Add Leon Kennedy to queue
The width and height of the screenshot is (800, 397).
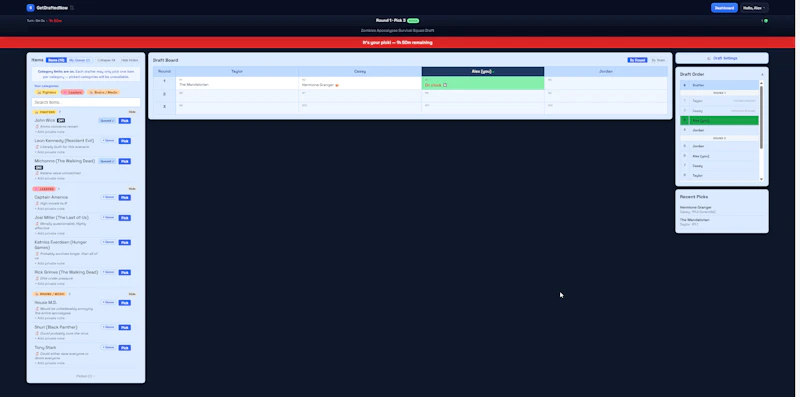tap(108, 140)
